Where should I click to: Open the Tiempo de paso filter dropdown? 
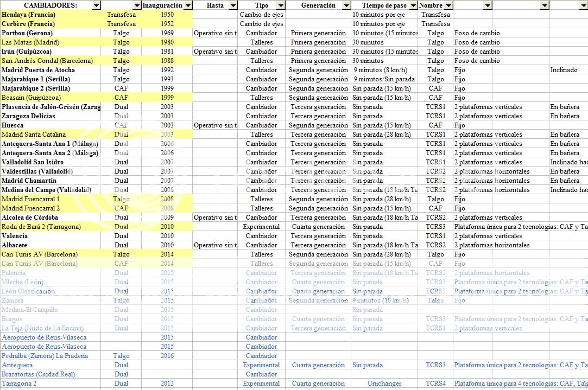tap(413, 5)
